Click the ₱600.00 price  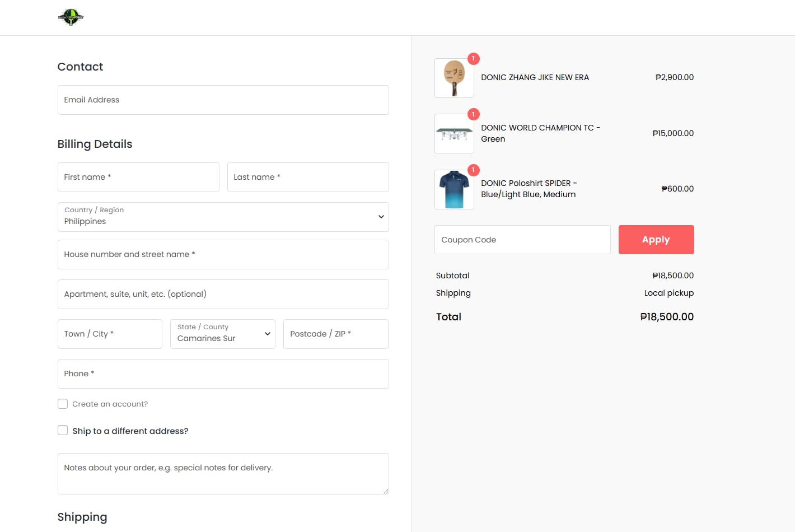click(677, 189)
